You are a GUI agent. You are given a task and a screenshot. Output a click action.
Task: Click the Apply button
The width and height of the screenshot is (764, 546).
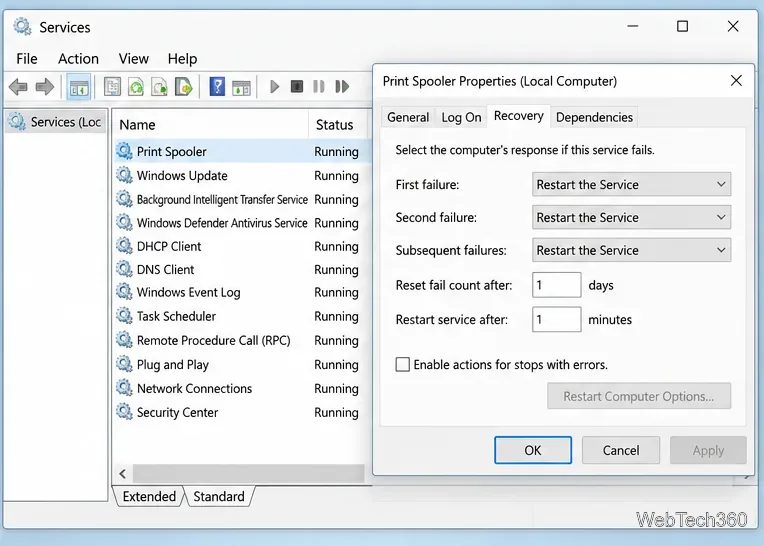pyautogui.click(x=708, y=450)
